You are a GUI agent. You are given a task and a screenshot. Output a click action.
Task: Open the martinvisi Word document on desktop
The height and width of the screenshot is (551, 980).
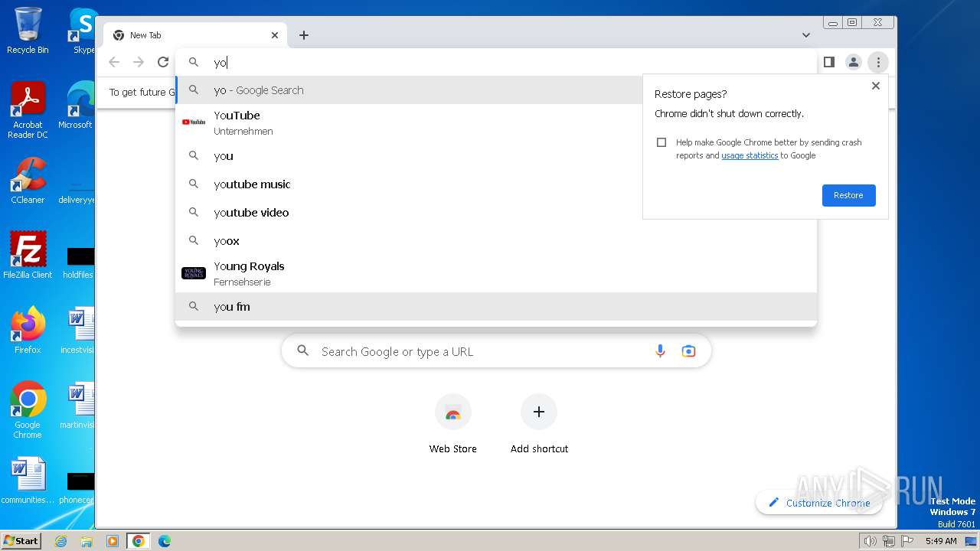tap(77, 406)
